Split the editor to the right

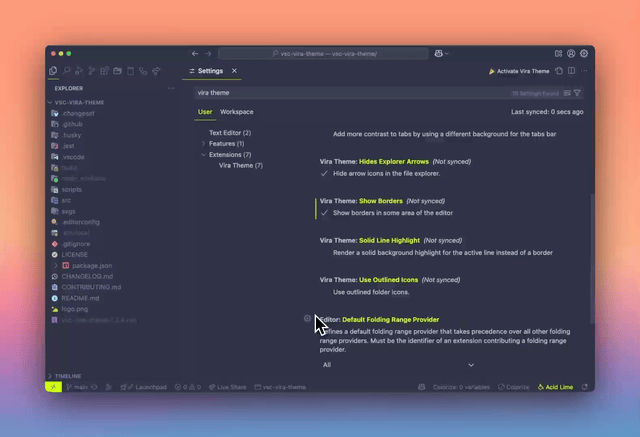point(572,71)
